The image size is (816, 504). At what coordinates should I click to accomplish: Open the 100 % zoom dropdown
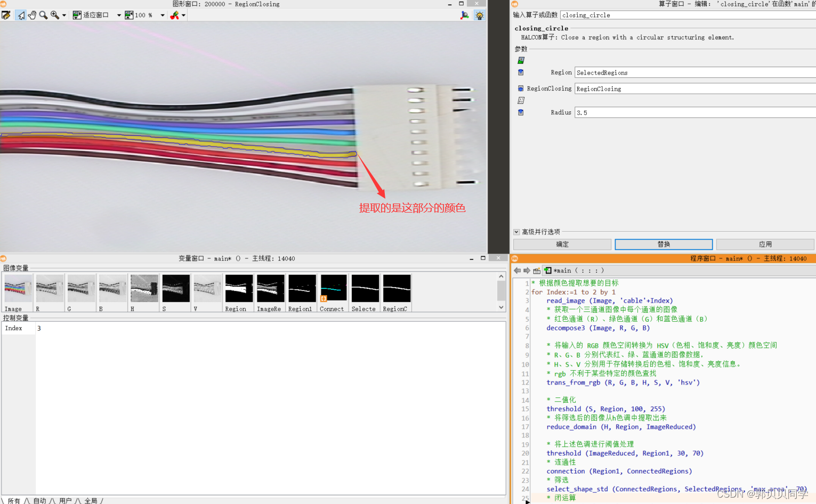click(x=163, y=15)
